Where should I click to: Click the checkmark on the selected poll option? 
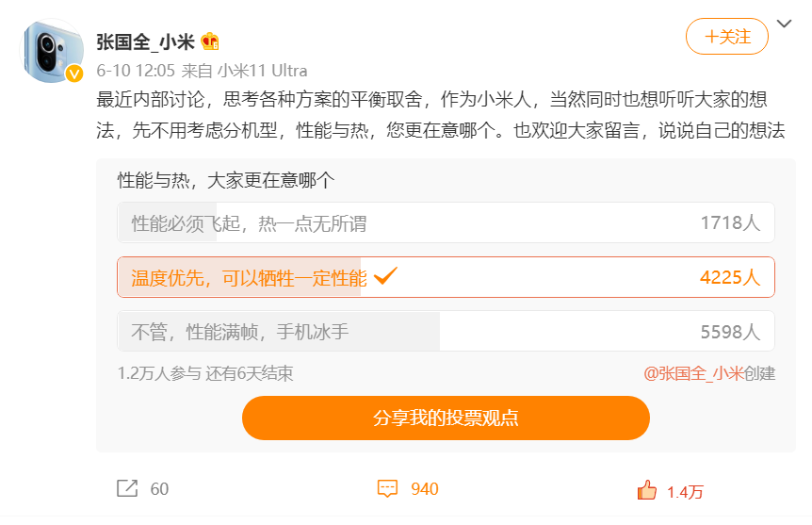pos(385,276)
